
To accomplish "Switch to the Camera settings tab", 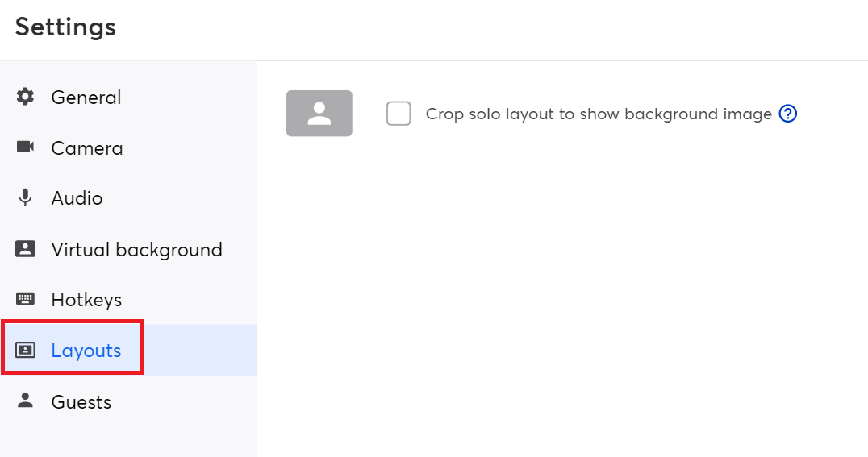I will 87,148.
